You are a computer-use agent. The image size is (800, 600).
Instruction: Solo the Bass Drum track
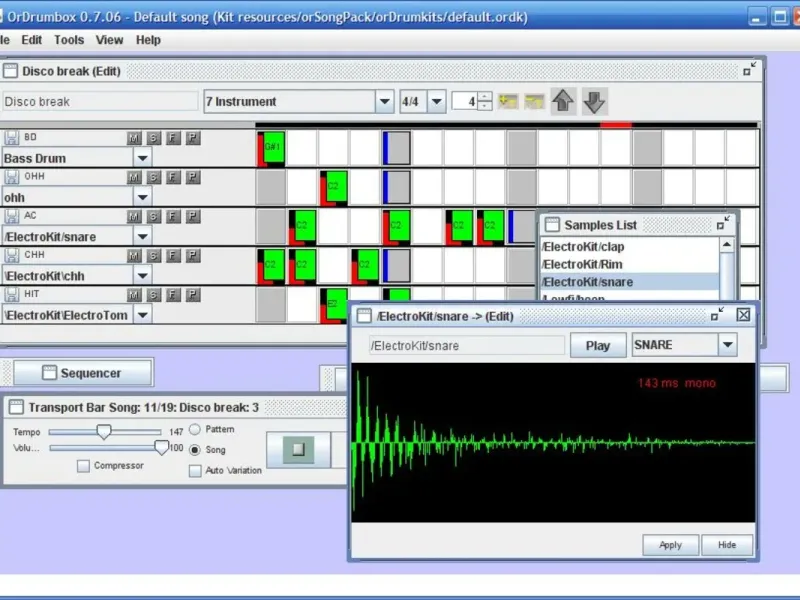154,138
